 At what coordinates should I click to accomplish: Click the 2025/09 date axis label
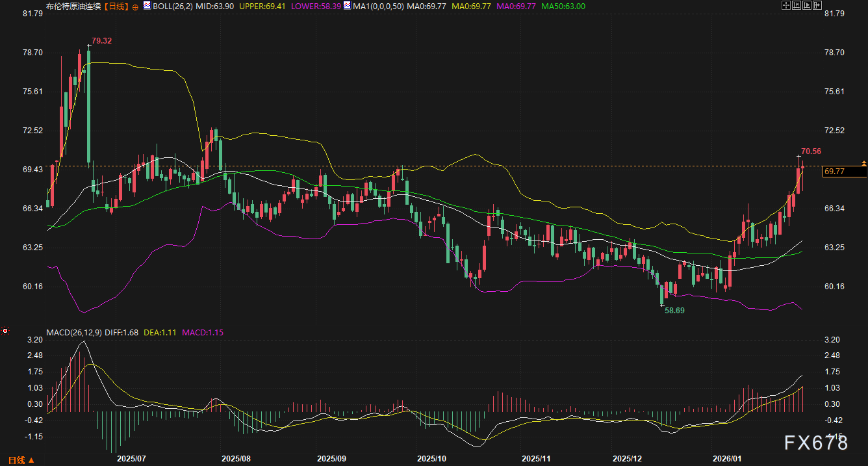coord(331,459)
